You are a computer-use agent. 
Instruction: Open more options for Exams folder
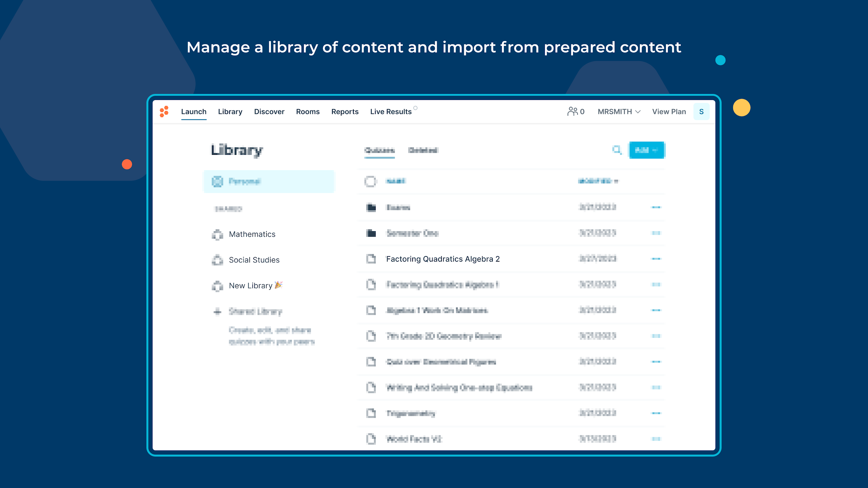pos(656,207)
